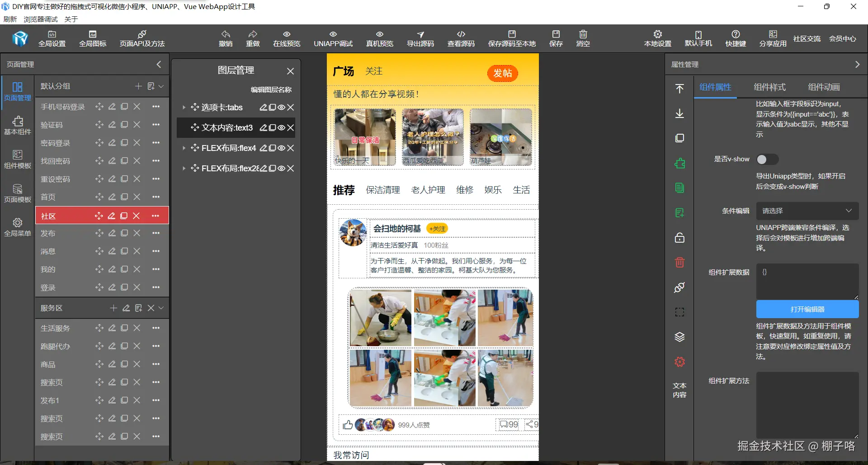Hide the 选项卡:tabs layer with its eye icon

[x=281, y=108]
